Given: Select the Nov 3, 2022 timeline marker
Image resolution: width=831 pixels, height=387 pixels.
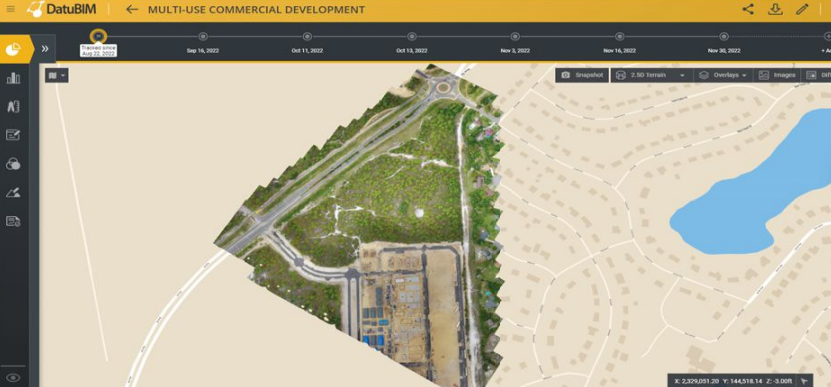Looking at the screenshot, I should [515, 37].
